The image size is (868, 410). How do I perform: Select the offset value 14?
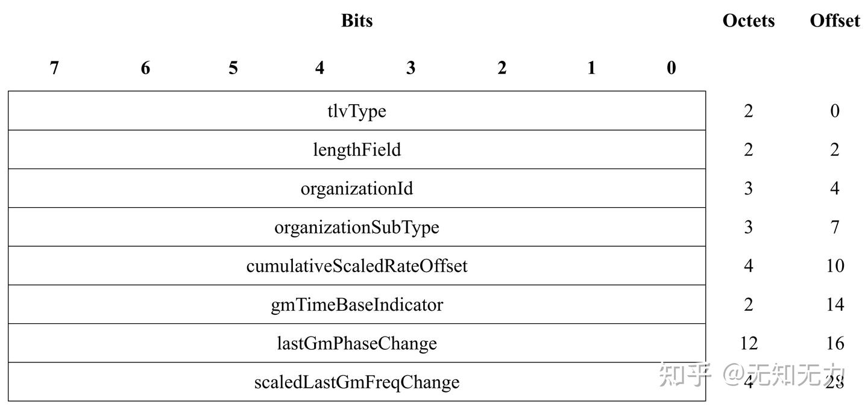pos(835,305)
